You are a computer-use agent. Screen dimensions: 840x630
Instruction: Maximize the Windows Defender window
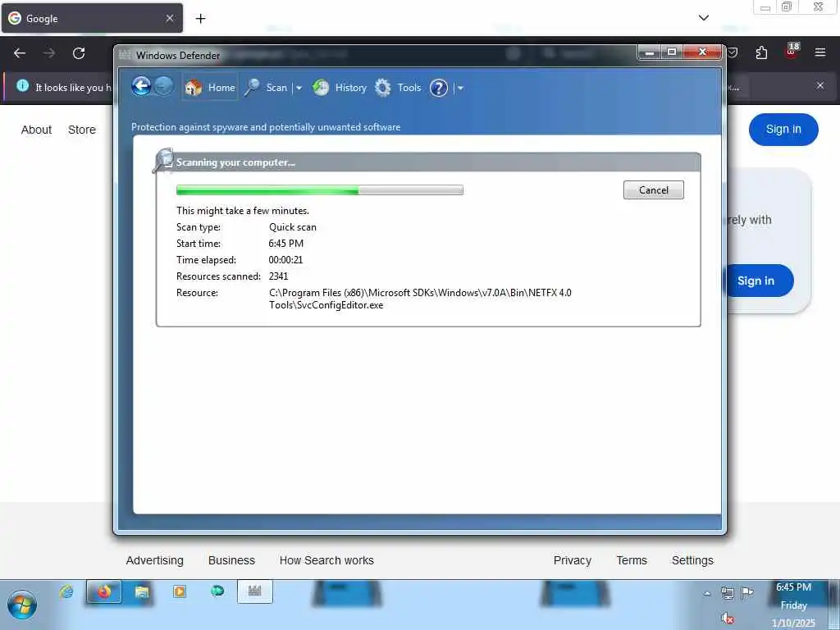[672, 52]
